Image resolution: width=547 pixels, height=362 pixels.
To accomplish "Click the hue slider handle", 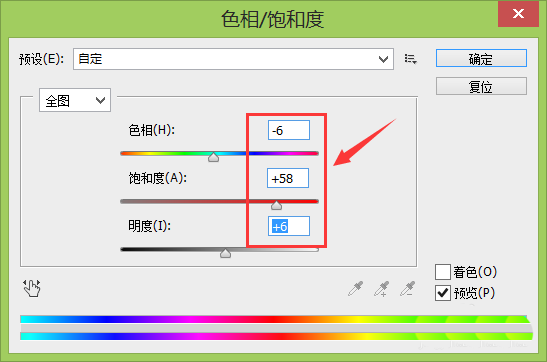I will click(213, 157).
